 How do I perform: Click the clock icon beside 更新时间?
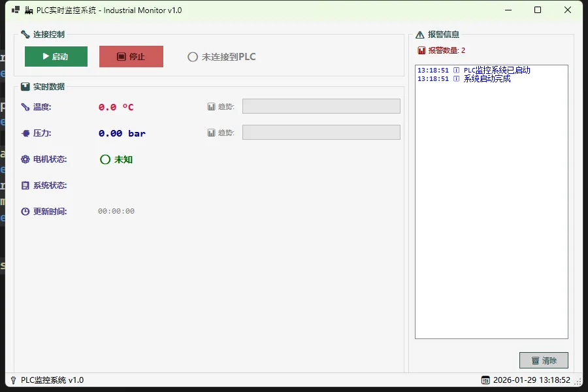(25, 212)
